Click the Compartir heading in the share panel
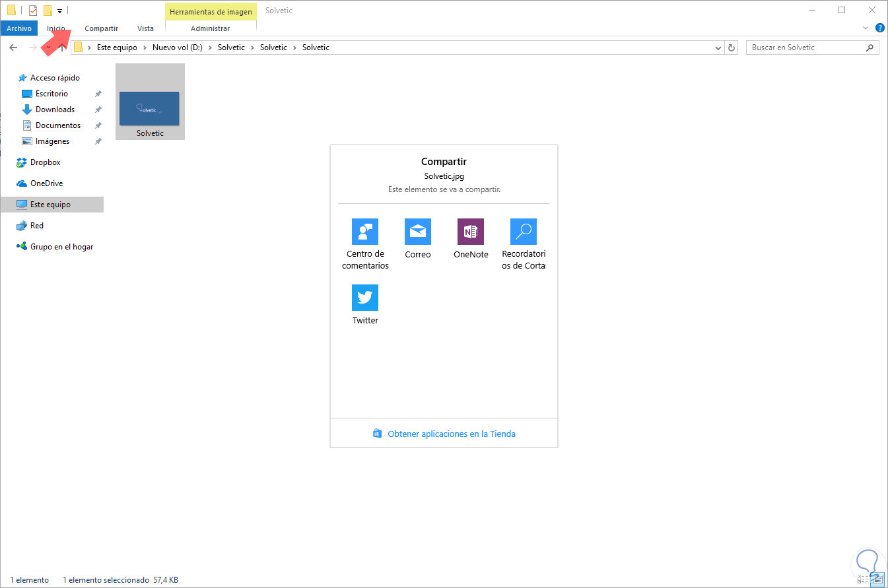 pos(444,162)
